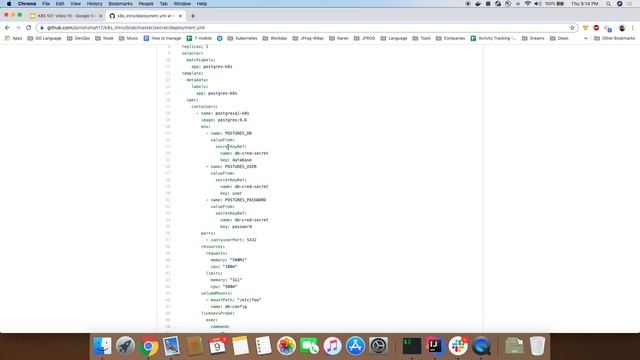Open GO Language bookmarks folder
The image size is (640, 360).
pyautogui.click(x=44, y=38)
